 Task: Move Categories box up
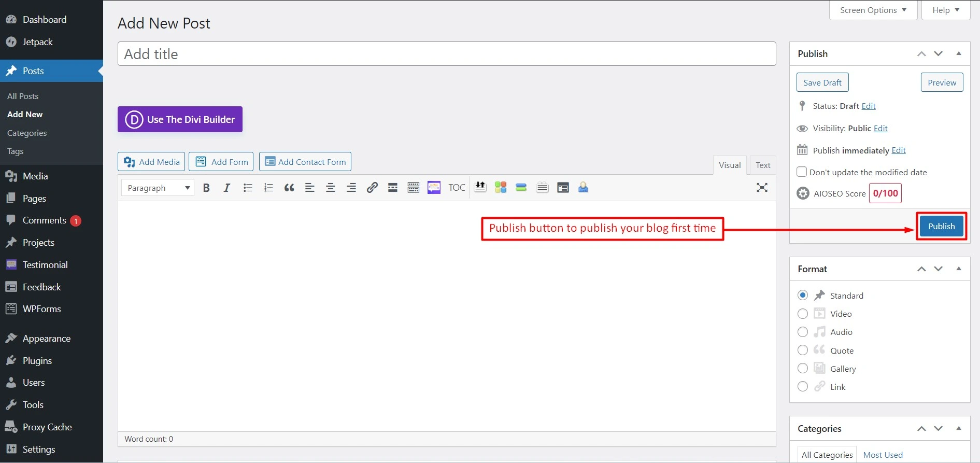[921, 429]
